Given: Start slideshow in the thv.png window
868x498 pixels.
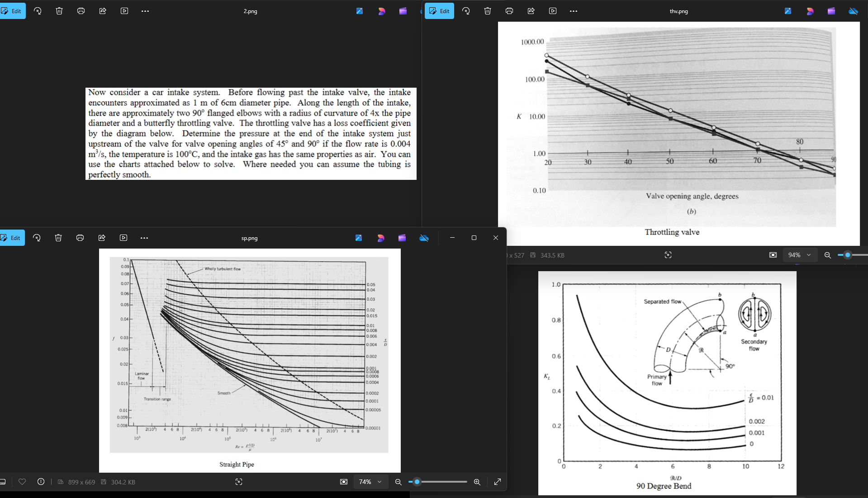Looking at the screenshot, I should [553, 11].
